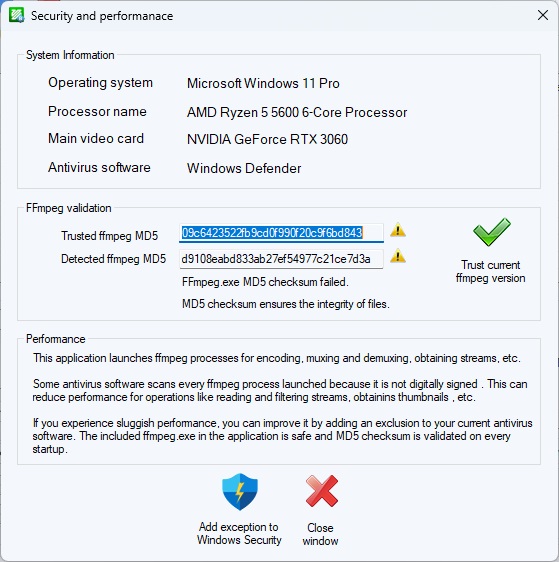Click 'FFmpeg.exe MD5 checksum failed' message
The height and width of the screenshot is (562, 559).
(265, 282)
